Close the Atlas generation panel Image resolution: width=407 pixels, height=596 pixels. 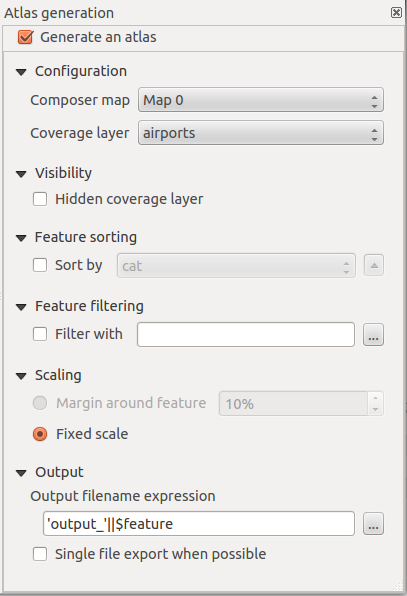pos(396,13)
